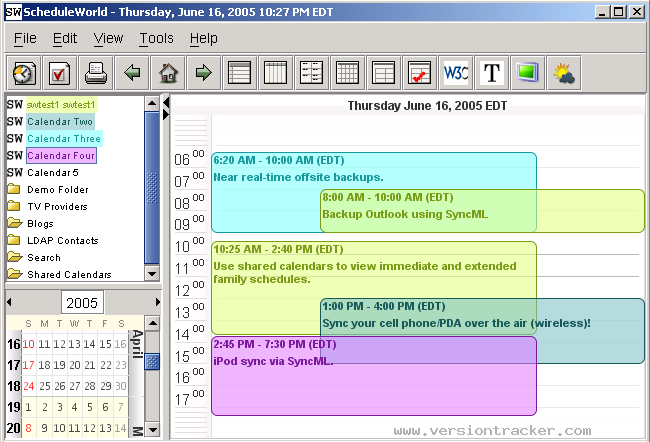Click SW icon beside Calendar 5

[x=15, y=172]
